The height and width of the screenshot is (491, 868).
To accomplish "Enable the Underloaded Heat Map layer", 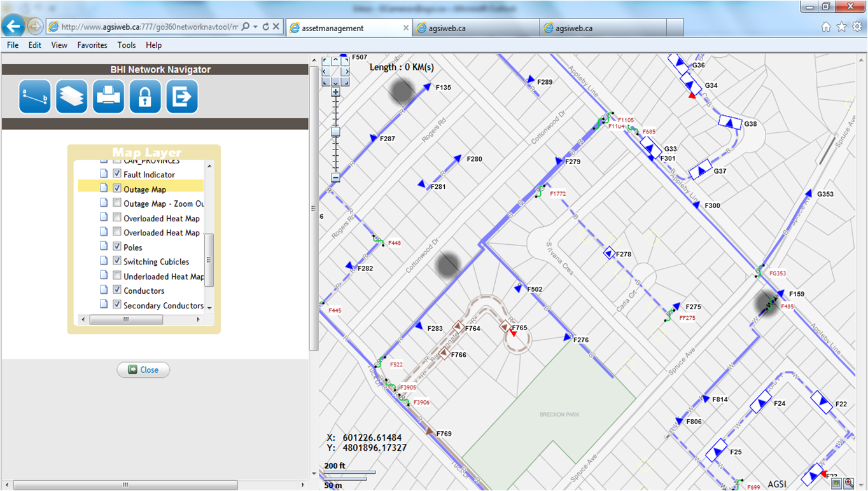I will 117,275.
